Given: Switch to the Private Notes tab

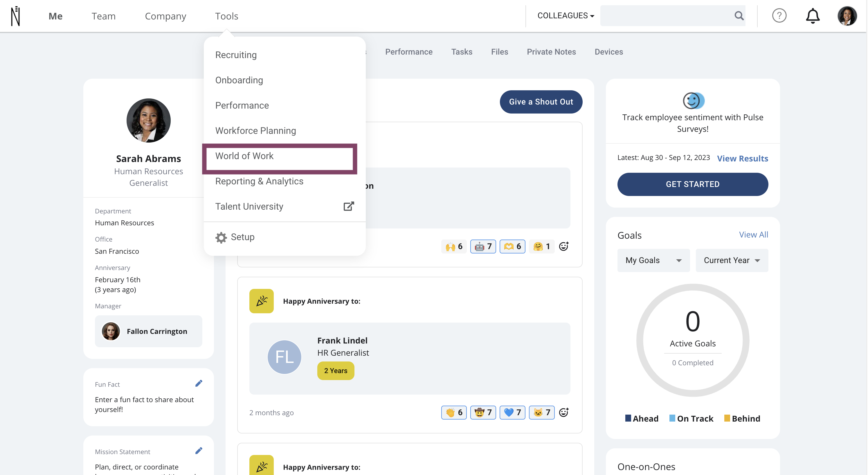Looking at the screenshot, I should [x=551, y=52].
